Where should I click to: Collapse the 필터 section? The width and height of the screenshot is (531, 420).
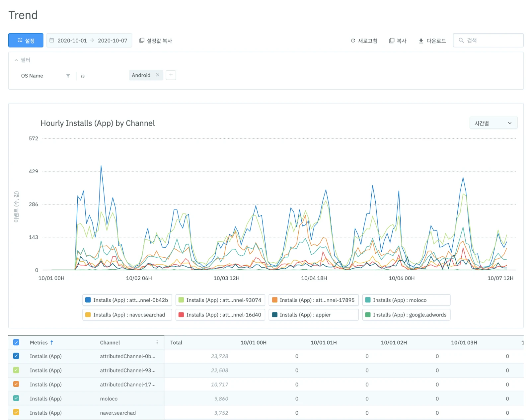tap(16, 60)
